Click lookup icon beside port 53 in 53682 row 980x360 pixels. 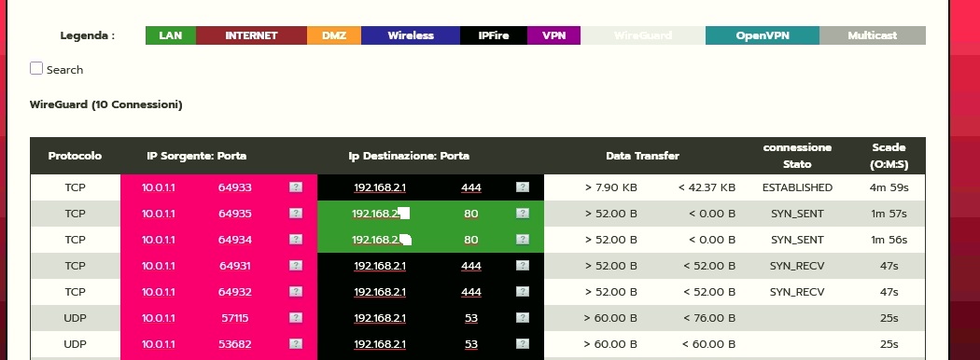pyautogui.click(x=523, y=344)
